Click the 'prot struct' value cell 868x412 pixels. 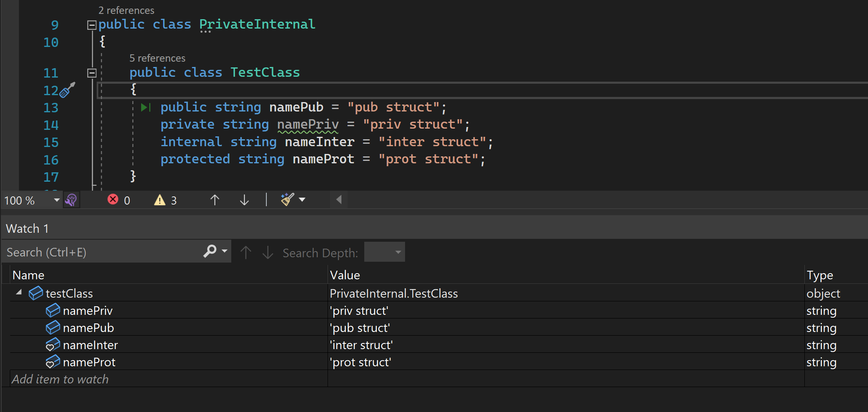[x=566, y=362]
